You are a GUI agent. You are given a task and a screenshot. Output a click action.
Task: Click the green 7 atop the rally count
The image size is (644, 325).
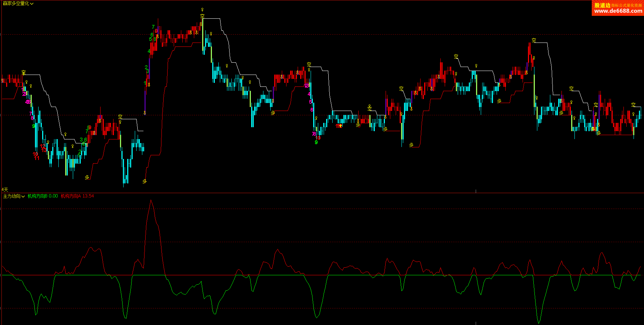click(153, 27)
